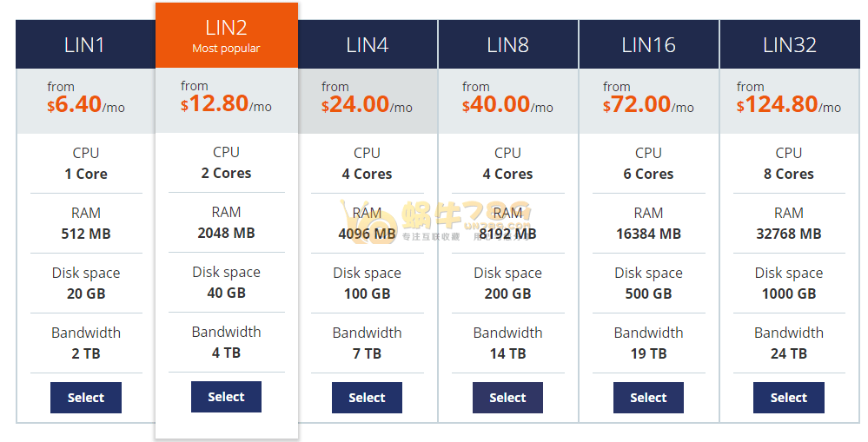Choose the LIN2 Most popular Select button
This screenshot has height=442, width=868.
pos(226,397)
